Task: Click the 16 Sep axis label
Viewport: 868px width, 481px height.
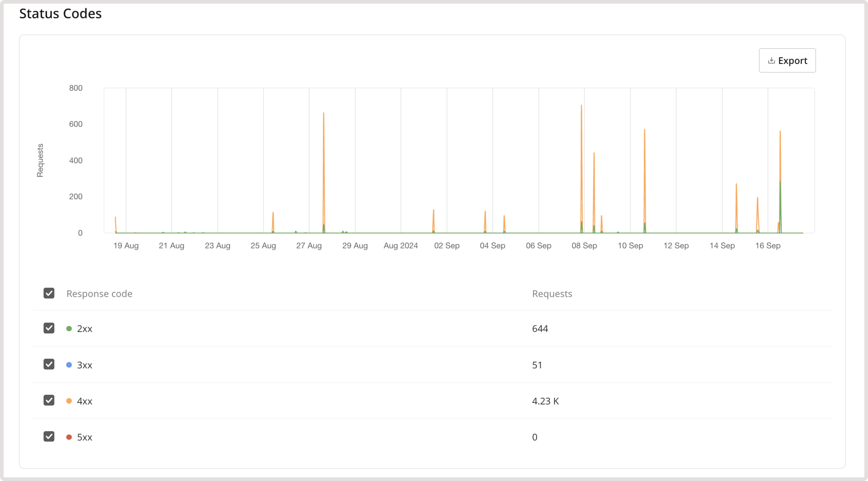Action: [x=768, y=246]
